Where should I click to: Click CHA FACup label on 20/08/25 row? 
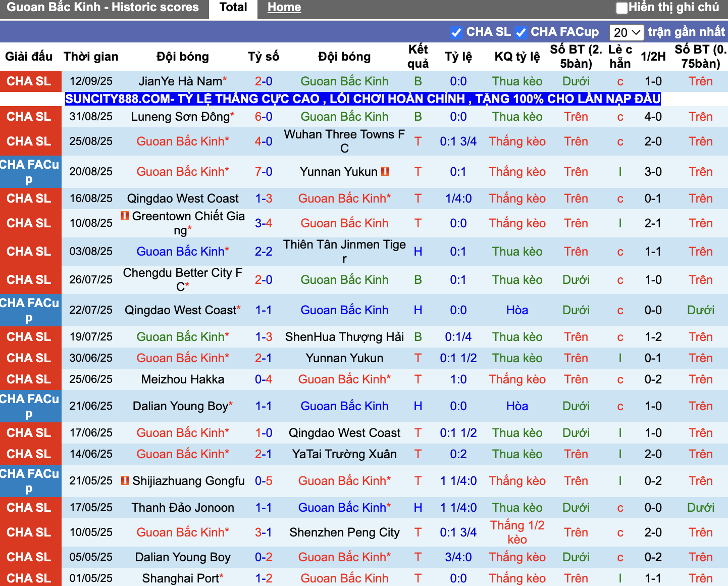point(30,172)
